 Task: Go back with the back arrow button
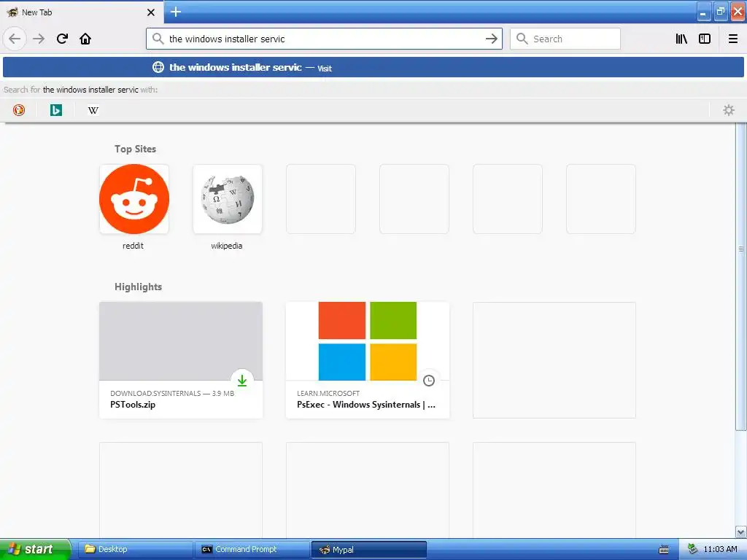coord(15,39)
